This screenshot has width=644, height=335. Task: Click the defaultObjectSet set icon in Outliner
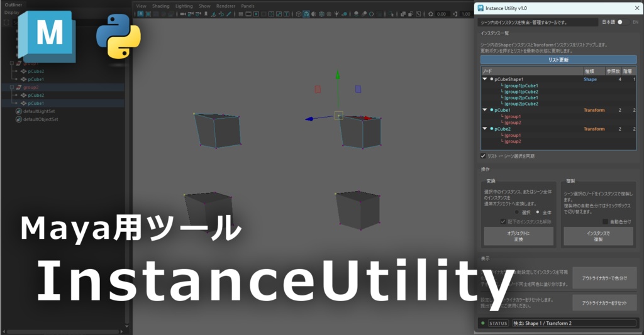18,119
